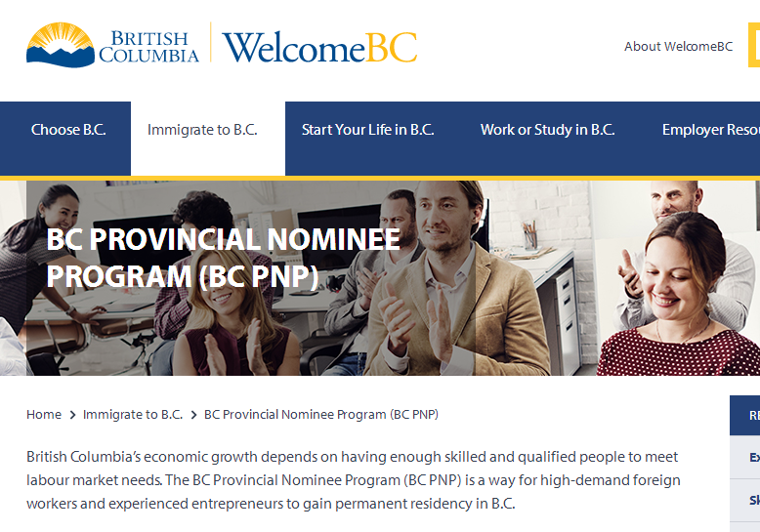Click BC Provincial Nominee Program (BC PNP) breadcrumb
Screen dimensions: 760x532
point(320,415)
